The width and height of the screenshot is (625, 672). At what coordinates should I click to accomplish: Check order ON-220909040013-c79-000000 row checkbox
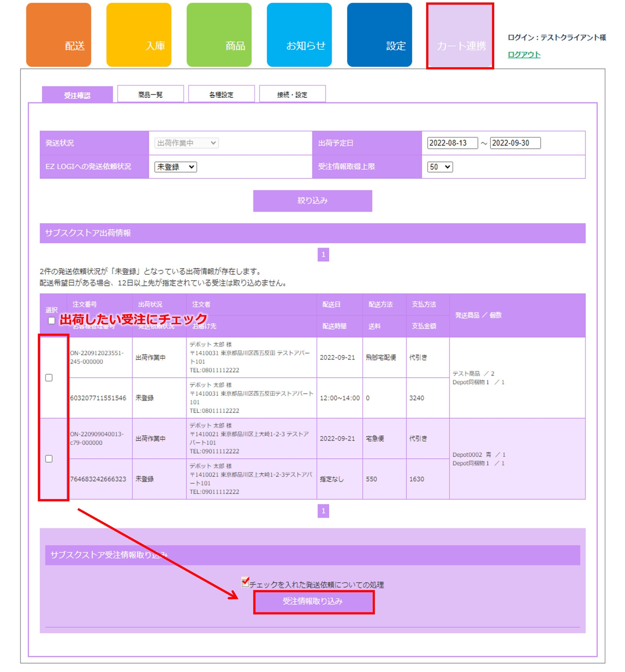49,459
